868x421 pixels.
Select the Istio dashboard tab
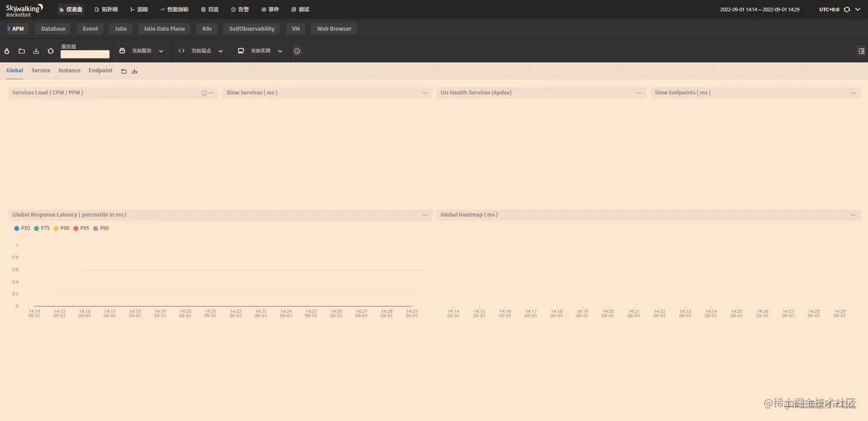(x=121, y=29)
